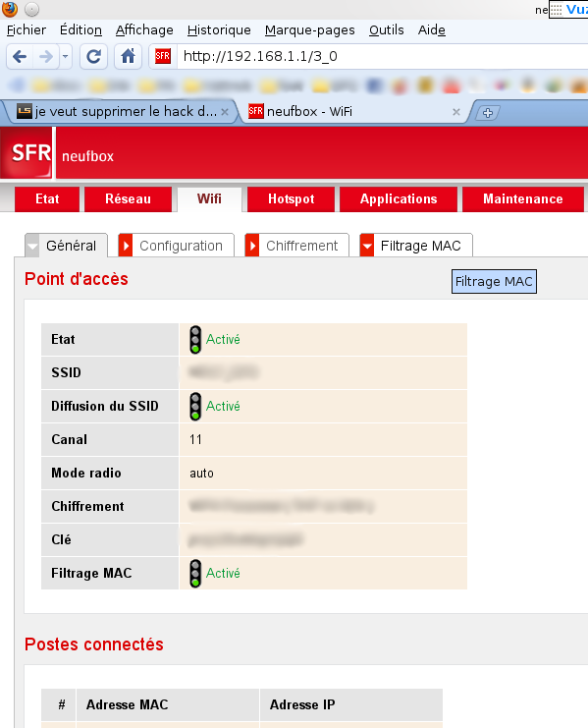Screen dimensions: 588x728
Task: Open the history dropdown next to forward arrow
Action: tap(66, 57)
